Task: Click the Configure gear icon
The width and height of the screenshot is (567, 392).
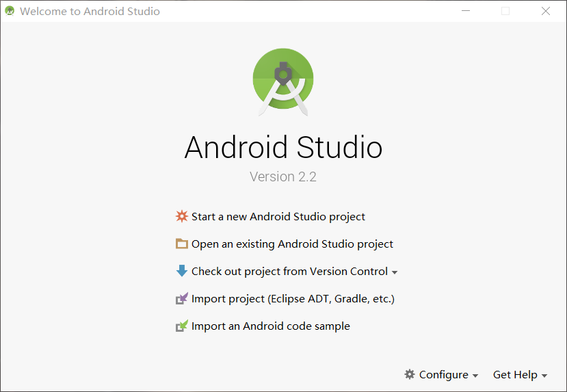Action: [409, 374]
